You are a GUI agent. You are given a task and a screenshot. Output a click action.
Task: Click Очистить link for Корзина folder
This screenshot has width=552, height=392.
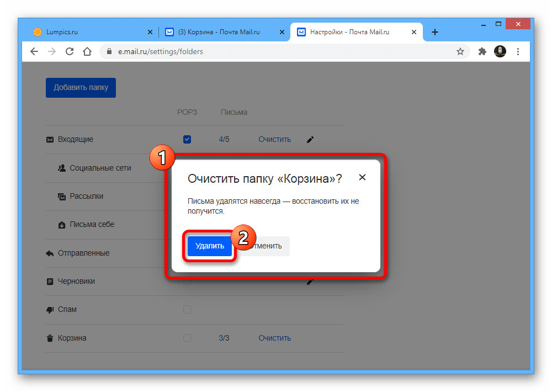274,338
